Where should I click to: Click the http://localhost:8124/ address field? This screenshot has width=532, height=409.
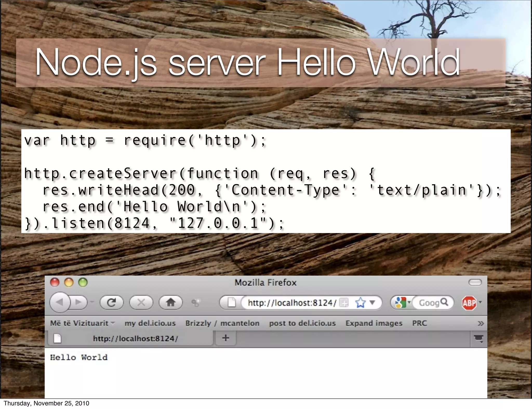[x=292, y=303]
